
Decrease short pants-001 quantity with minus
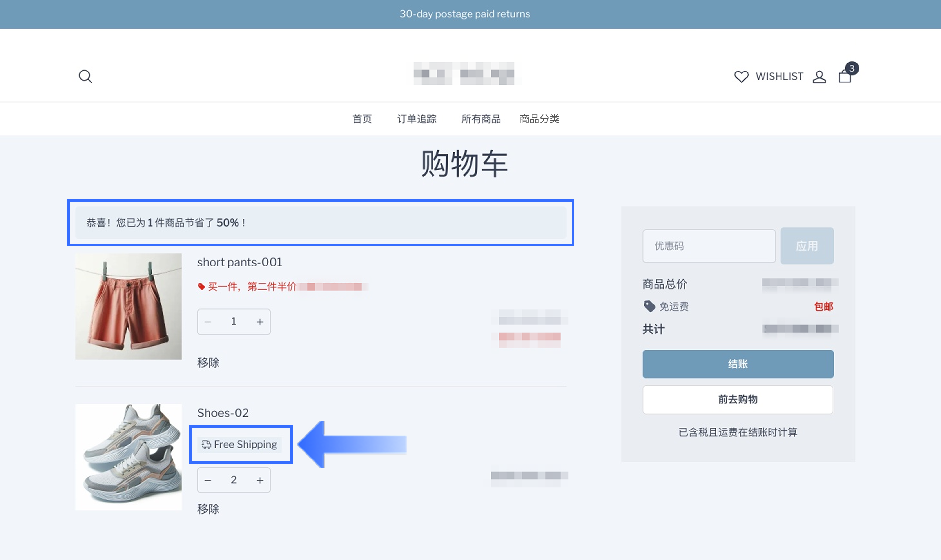pos(208,322)
